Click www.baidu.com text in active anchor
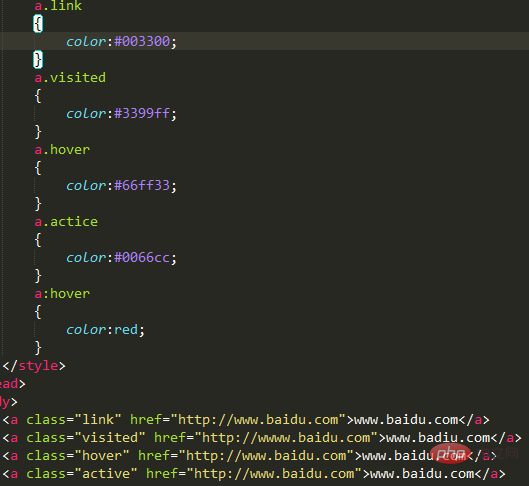The width and height of the screenshot is (529, 486). click(x=422, y=474)
